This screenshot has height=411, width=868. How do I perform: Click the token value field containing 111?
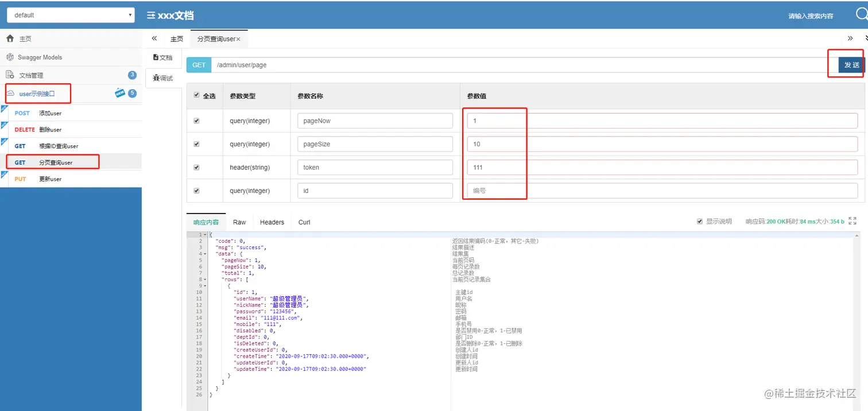(662, 167)
